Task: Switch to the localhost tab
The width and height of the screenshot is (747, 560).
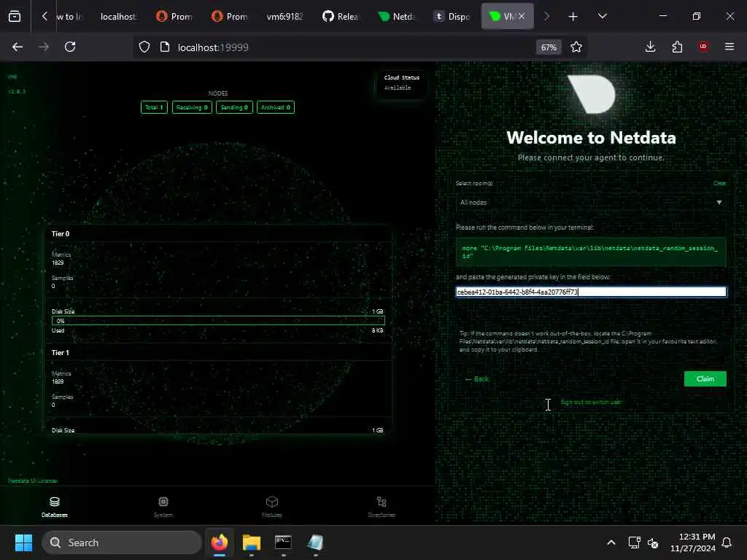Action: click(x=118, y=17)
